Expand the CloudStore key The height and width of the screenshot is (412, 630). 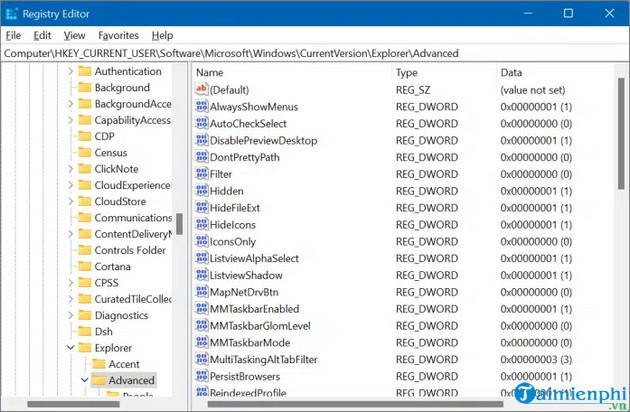pos(71,201)
